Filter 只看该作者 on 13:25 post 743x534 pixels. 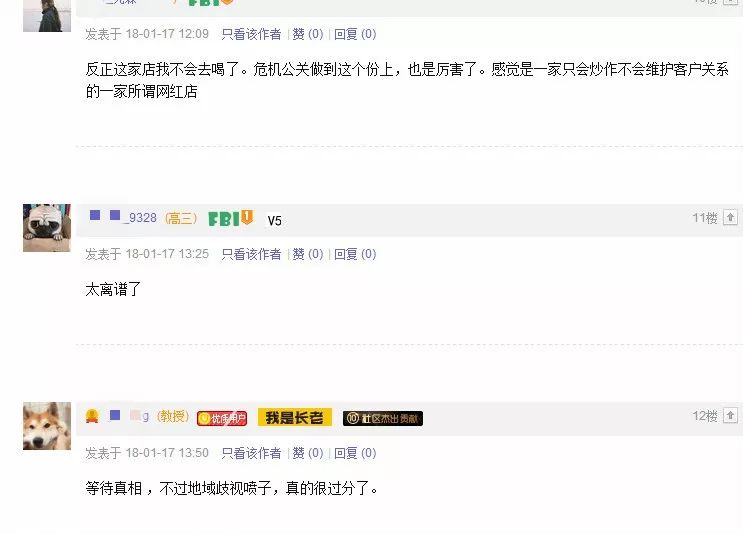pyautogui.click(x=251, y=254)
